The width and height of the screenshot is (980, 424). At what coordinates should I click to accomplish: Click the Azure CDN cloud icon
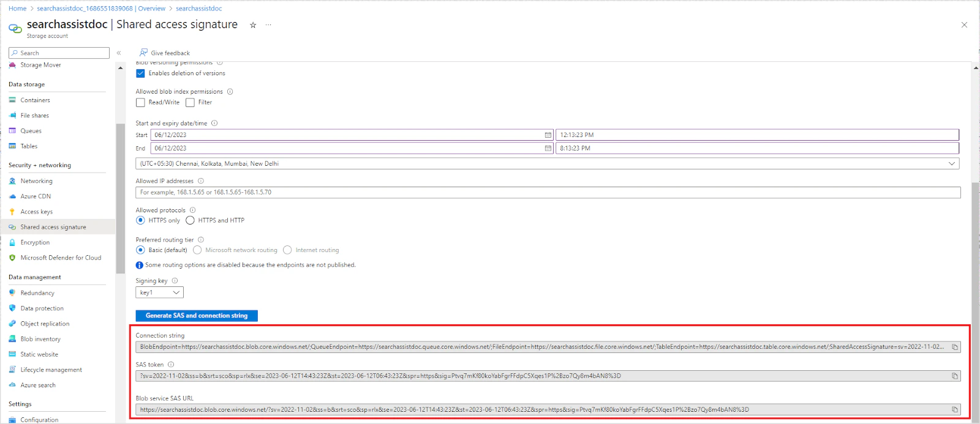tap(12, 196)
